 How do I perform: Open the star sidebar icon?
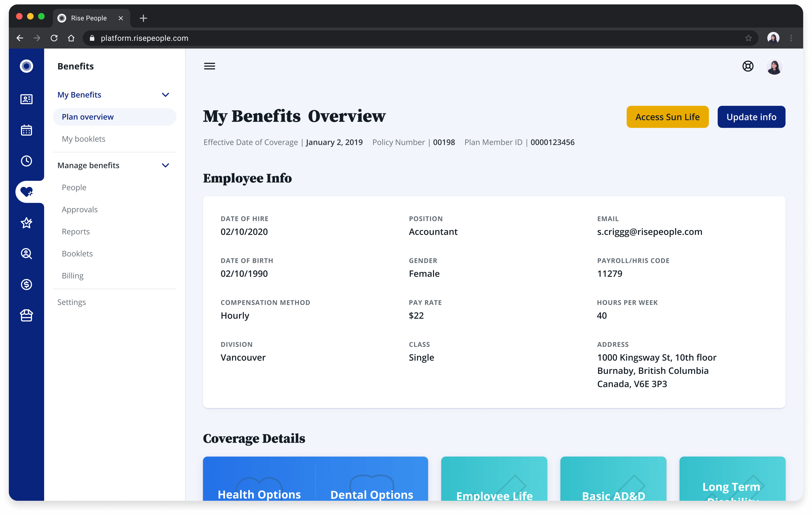(x=26, y=223)
